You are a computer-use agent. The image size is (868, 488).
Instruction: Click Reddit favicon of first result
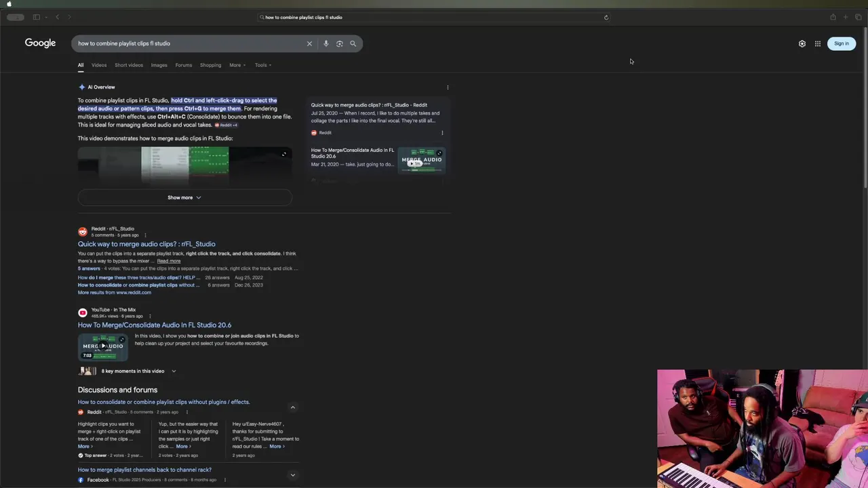pos(83,232)
